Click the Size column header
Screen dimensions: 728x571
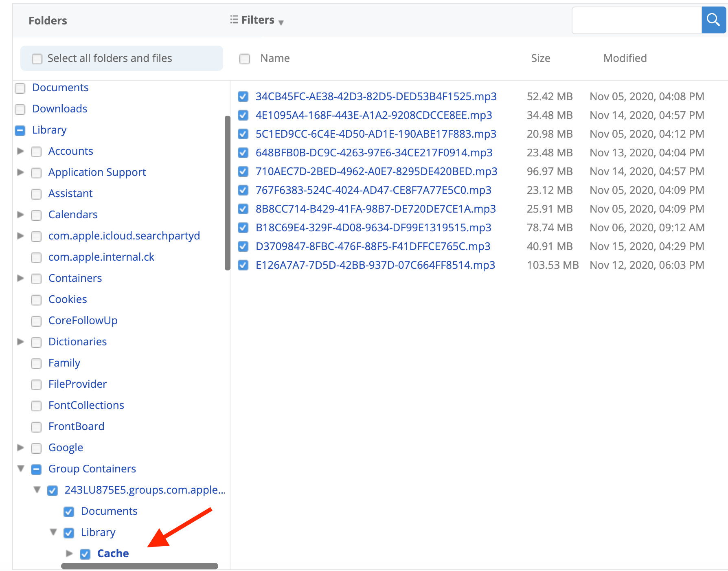541,58
